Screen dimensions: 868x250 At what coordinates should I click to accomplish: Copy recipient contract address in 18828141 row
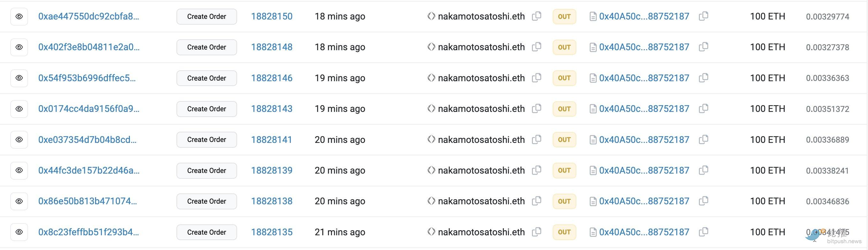click(x=704, y=139)
